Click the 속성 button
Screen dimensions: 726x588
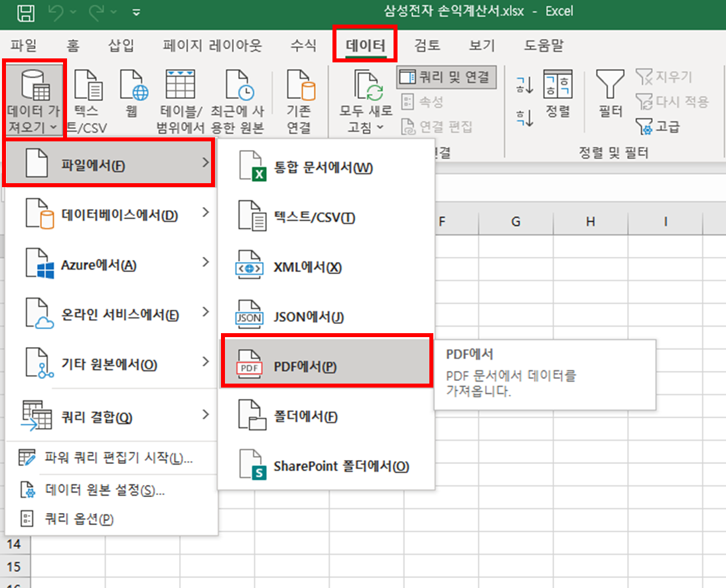(x=422, y=102)
